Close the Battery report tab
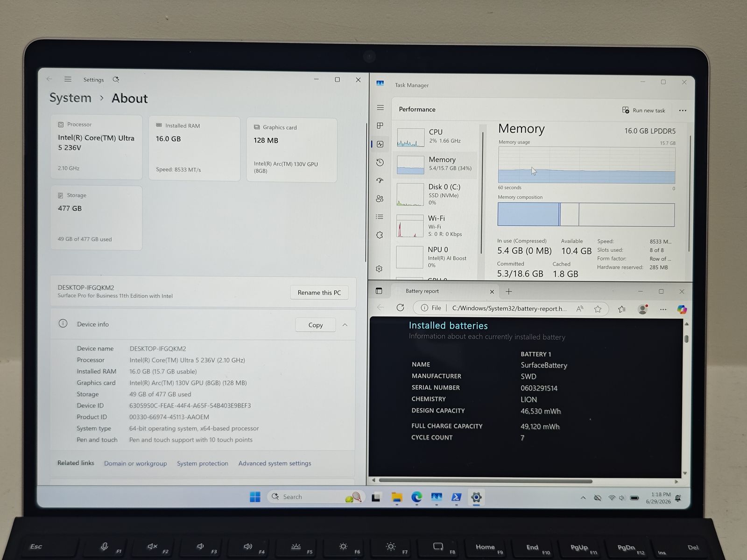 [x=492, y=292]
